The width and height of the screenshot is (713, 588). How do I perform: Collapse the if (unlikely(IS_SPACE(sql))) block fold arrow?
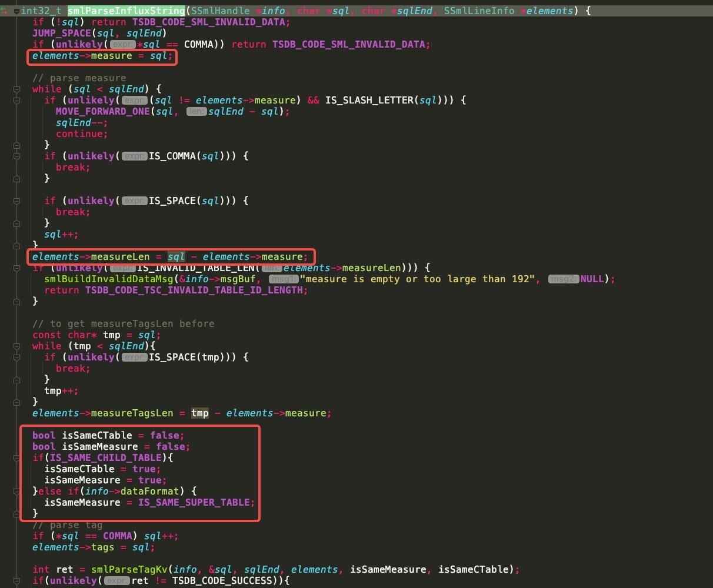pos(16,201)
